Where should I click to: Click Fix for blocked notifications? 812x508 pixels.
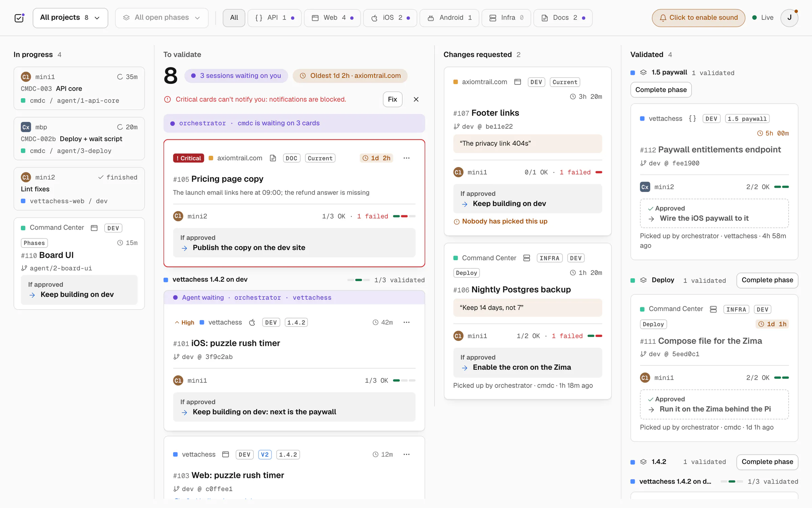(392, 99)
